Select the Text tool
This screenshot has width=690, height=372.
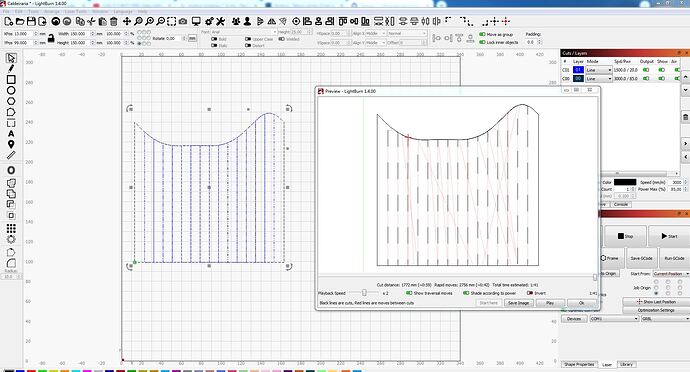(11, 133)
